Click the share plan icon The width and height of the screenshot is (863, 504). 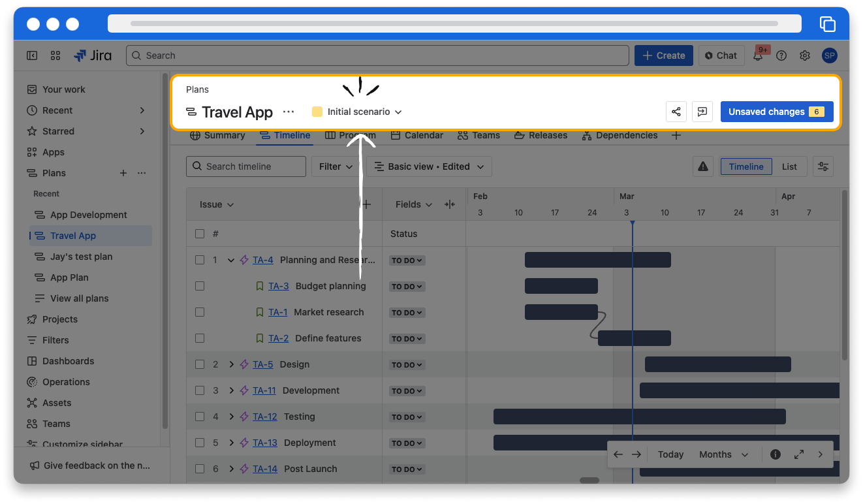tap(676, 112)
